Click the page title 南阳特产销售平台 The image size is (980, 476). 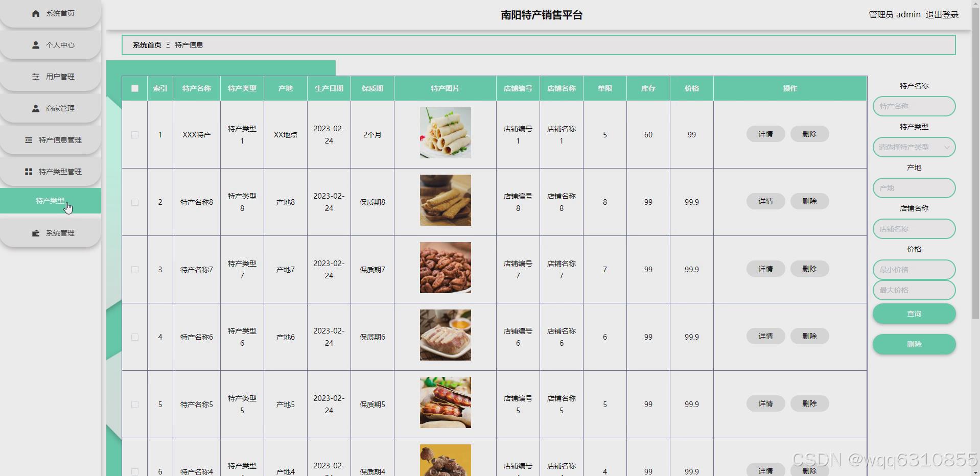[x=542, y=15]
